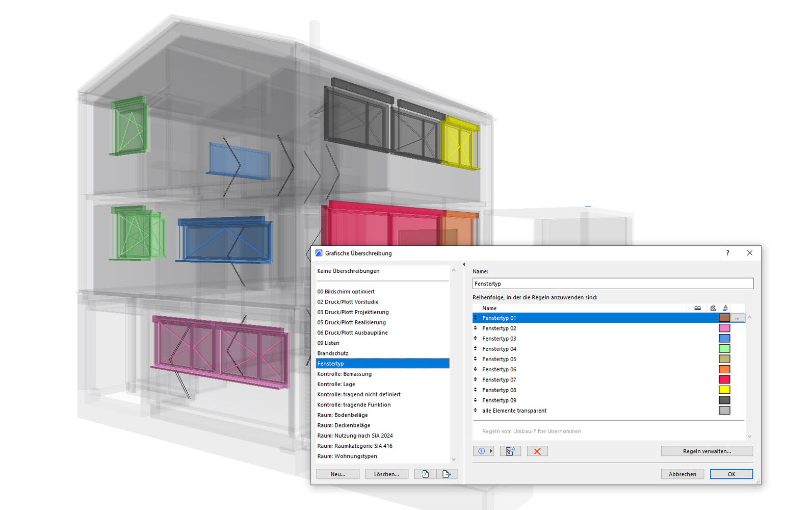Viewport: 812px width, 510px height.
Task: Click the reorder handle of Fenstertyp 07
Action: 476,379
